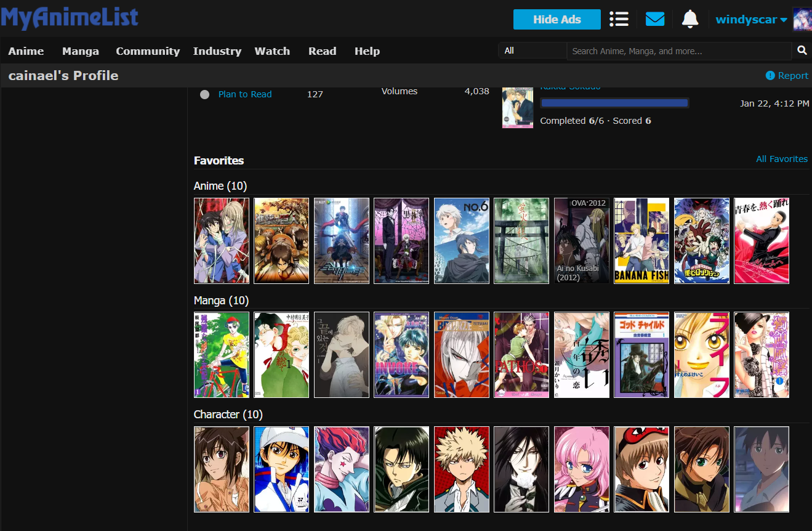812x531 pixels.
Task: Open the green torii gate anime cover
Action: coord(521,240)
